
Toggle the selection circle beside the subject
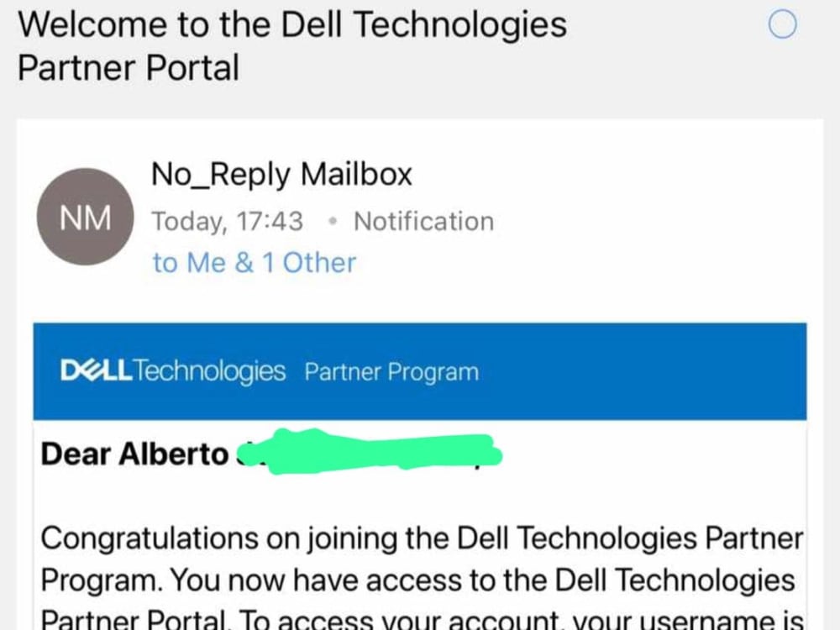click(782, 25)
